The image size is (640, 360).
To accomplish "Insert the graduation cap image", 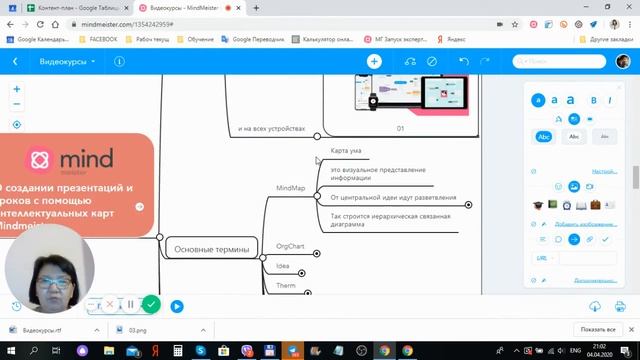I will click(x=538, y=205).
